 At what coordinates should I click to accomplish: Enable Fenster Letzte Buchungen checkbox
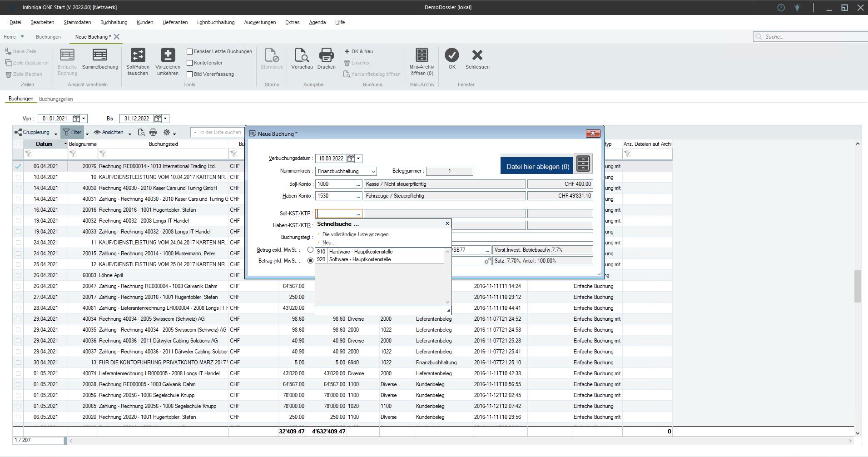coord(190,51)
